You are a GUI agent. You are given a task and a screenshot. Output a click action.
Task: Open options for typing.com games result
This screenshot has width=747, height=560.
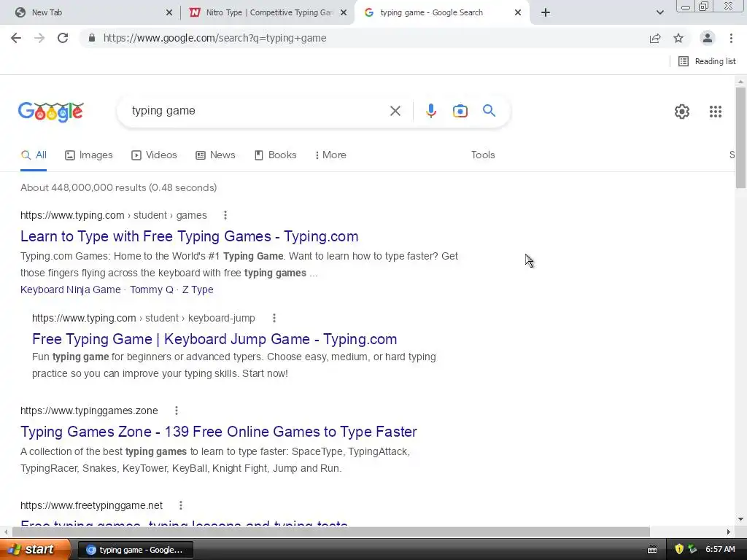[225, 215]
